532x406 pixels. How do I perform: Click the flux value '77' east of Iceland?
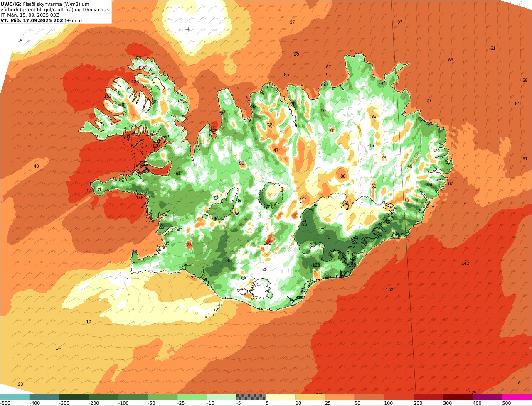click(429, 101)
